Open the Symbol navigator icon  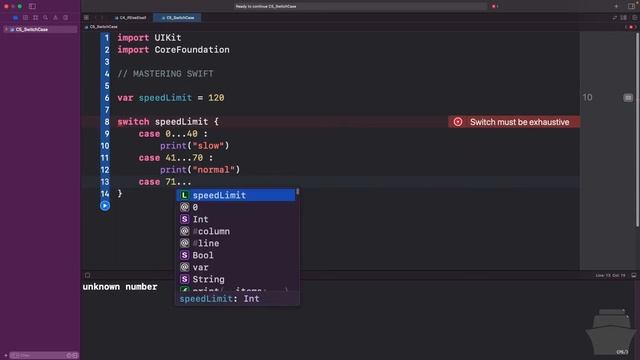(x=36, y=18)
